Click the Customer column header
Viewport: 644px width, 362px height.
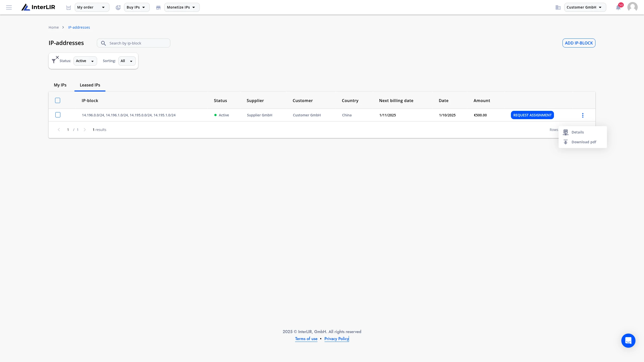point(303,101)
